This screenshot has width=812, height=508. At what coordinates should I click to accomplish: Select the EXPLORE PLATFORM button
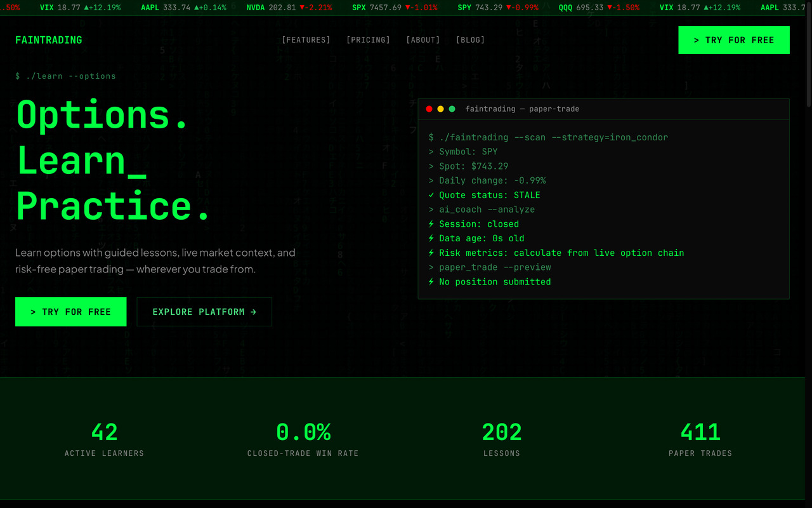pos(204,312)
